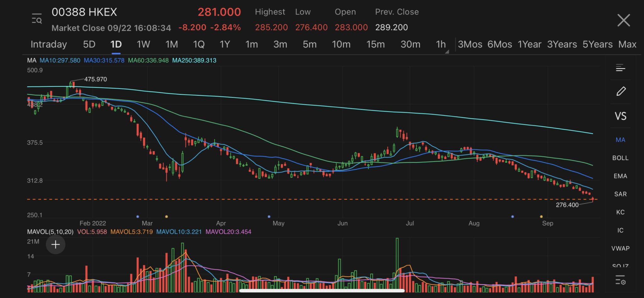Toggle the BOLL indicator

pos(620,158)
